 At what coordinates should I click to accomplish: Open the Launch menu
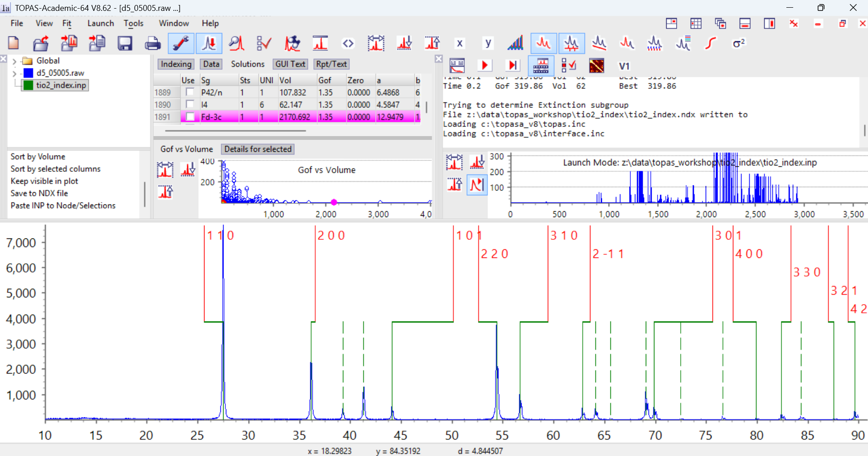click(x=100, y=23)
